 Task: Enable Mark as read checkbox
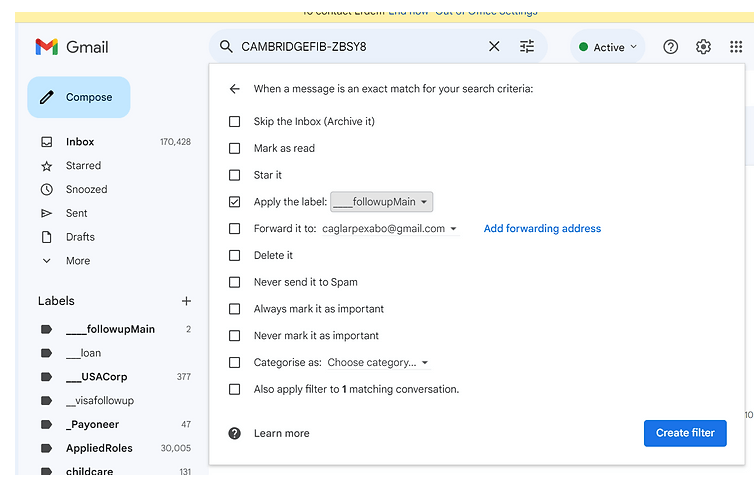pos(235,148)
